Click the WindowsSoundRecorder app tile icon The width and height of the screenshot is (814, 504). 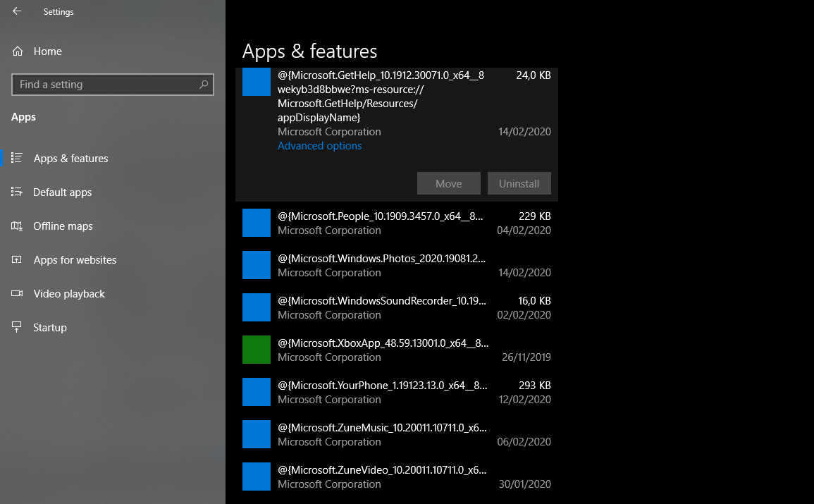(257, 307)
